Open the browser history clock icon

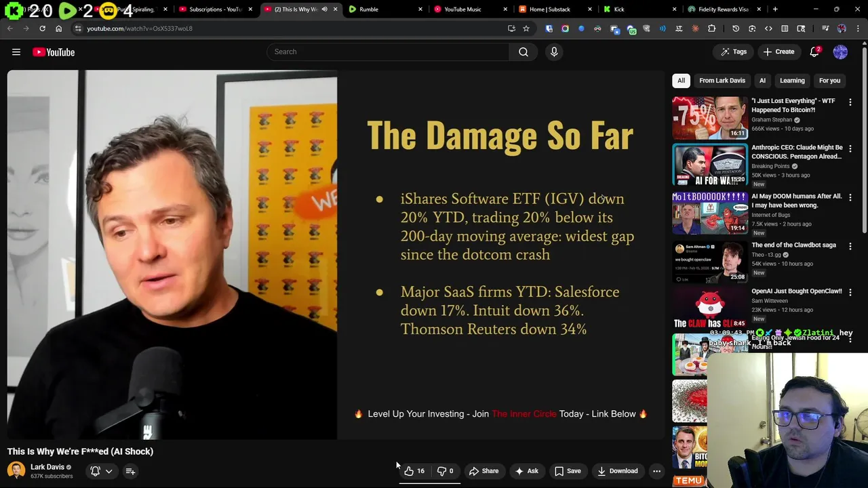coord(736,28)
